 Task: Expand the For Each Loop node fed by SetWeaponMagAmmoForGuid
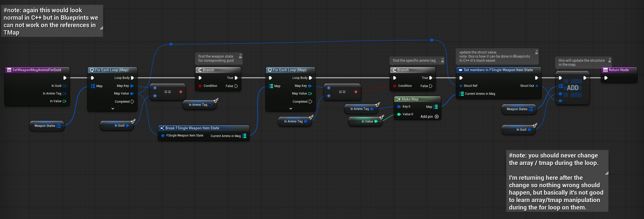[112, 109]
